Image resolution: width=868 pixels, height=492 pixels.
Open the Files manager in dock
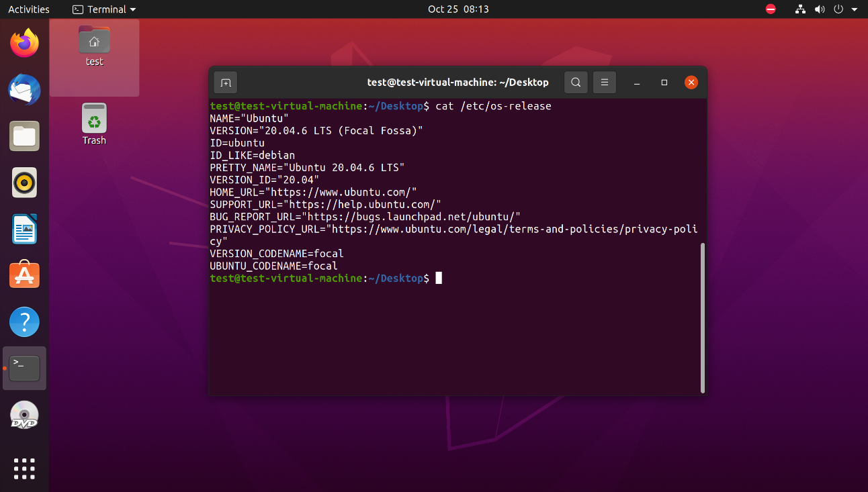(25, 136)
